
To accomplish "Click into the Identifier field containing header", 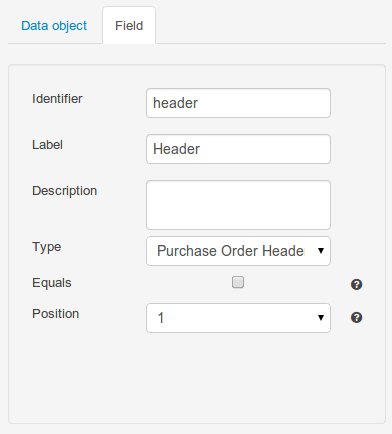I will (x=238, y=103).
